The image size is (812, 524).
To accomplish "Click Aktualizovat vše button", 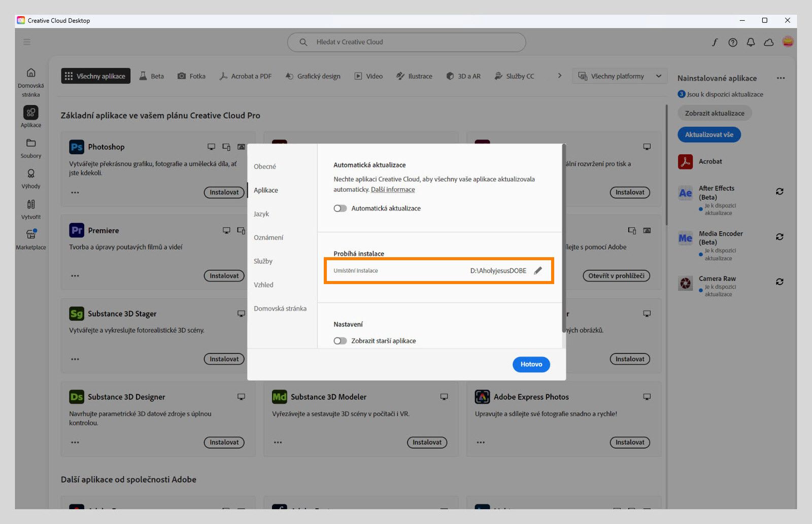I will pos(709,134).
